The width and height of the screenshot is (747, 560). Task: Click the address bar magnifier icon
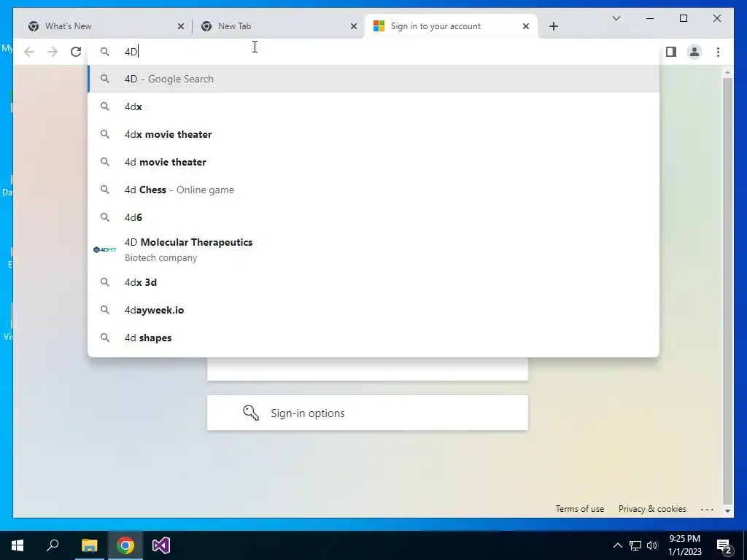[x=105, y=52]
